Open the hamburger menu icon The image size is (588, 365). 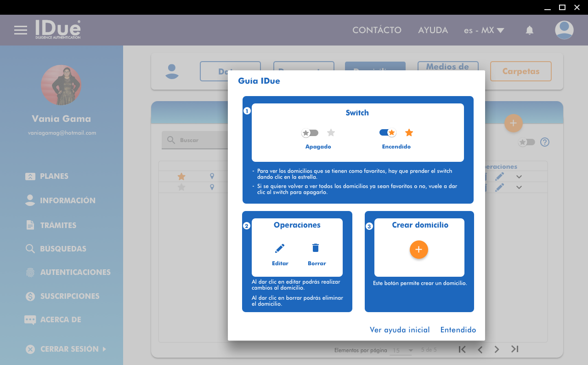21,30
